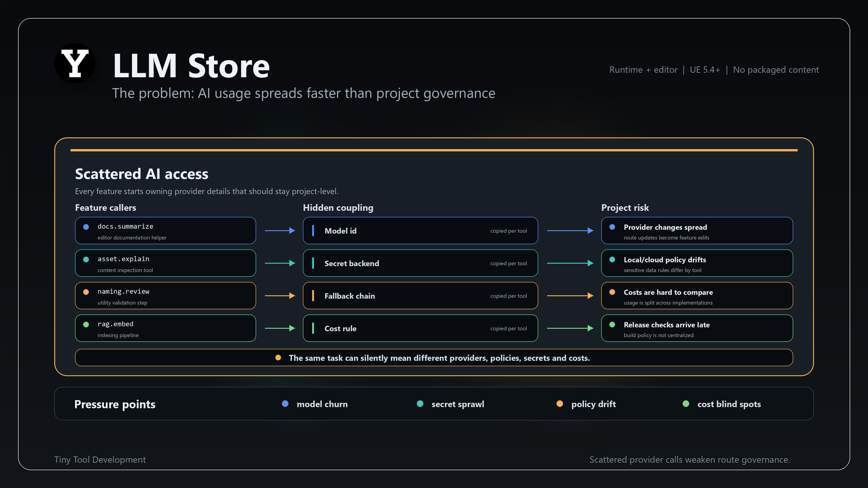Screen dimensions: 868x488
Task: Click 'route updates become feature edits' subtitle
Action: click(x=666, y=238)
